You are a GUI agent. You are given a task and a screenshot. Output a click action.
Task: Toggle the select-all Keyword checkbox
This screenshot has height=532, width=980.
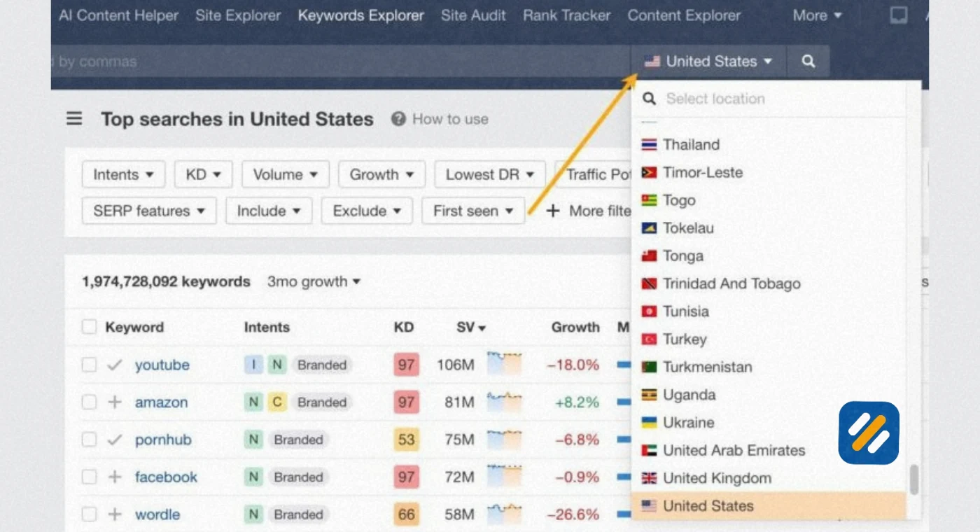(x=89, y=327)
